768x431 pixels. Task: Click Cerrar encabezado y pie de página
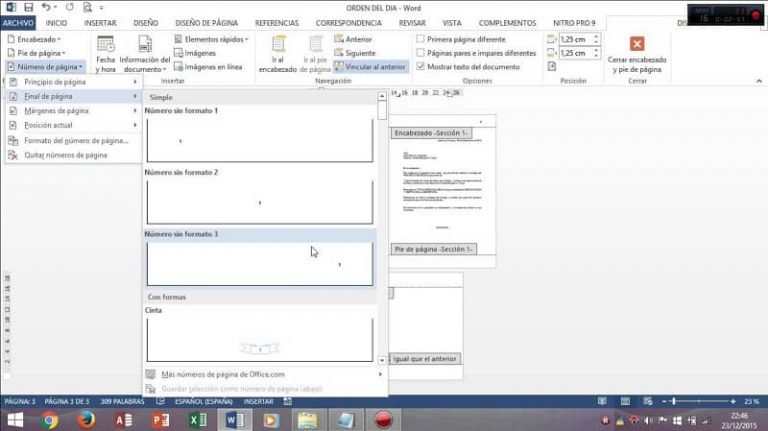pyautogui.click(x=637, y=54)
